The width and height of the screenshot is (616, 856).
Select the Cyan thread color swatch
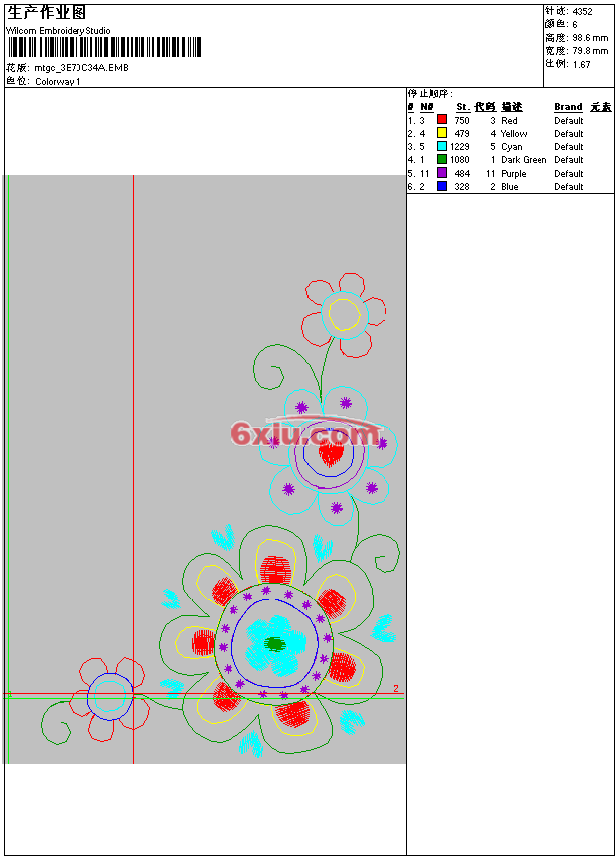(x=442, y=146)
